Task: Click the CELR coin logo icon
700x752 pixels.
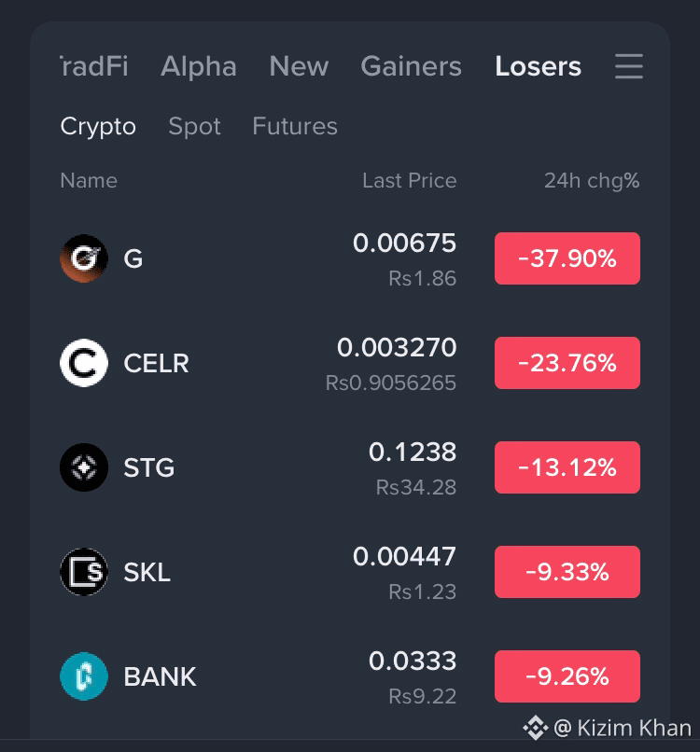Action: click(x=84, y=363)
